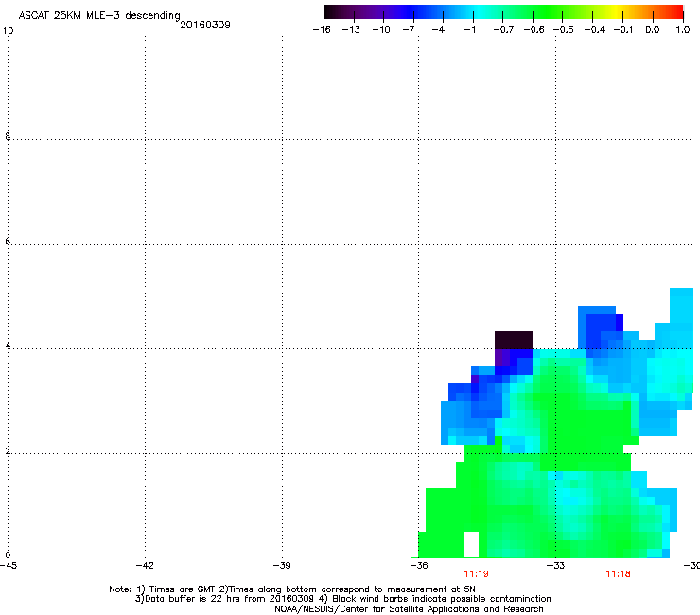This screenshot has width=700, height=615.
Task: Click the black data block above the 4 latitude line
Action: 514,340
